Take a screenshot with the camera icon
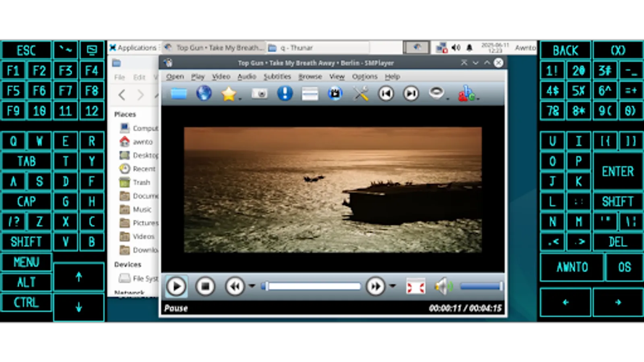The image size is (644, 362). tap(260, 93)
